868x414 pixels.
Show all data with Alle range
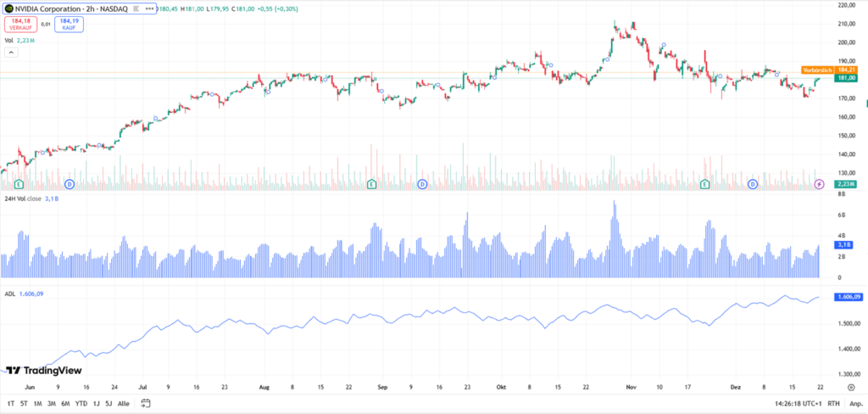(x=124, y=404)
